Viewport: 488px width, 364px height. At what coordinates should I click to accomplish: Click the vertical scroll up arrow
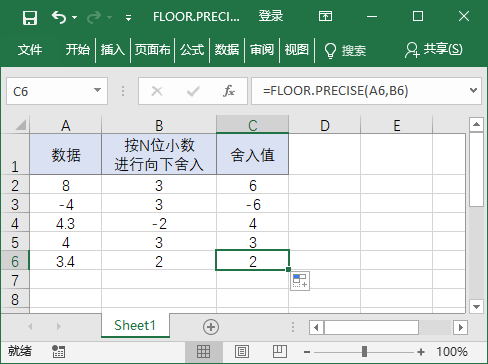click(x=476, y=124)
